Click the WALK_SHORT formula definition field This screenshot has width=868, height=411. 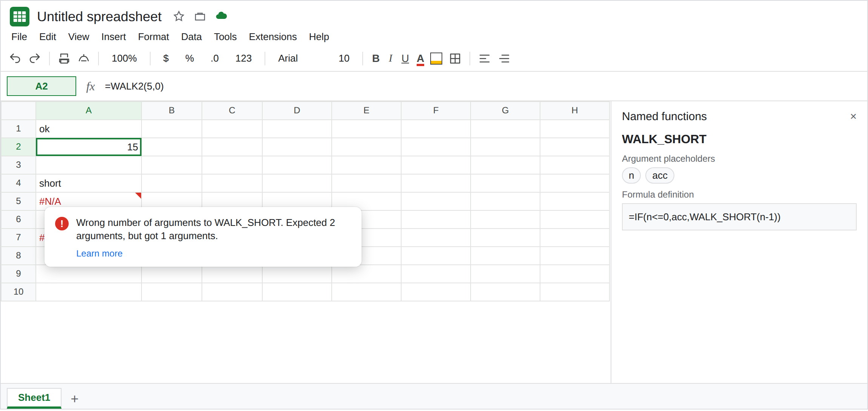(x=739, y=217)
